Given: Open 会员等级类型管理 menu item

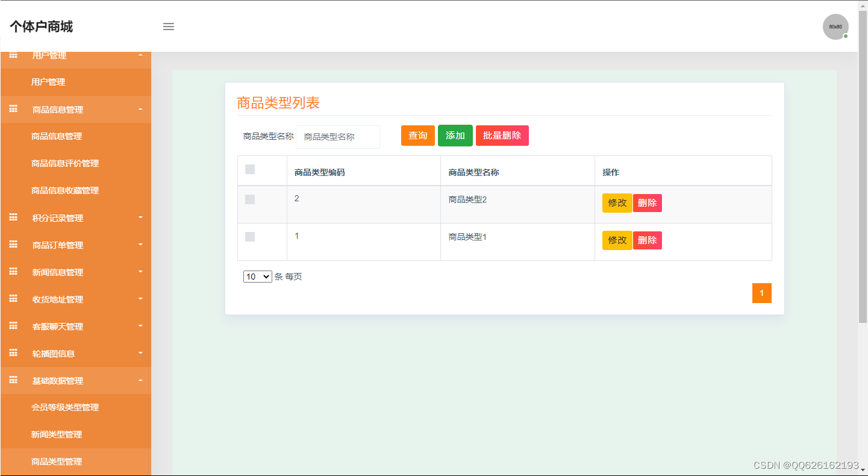Looking at the screenshot, I should [76, 407].
